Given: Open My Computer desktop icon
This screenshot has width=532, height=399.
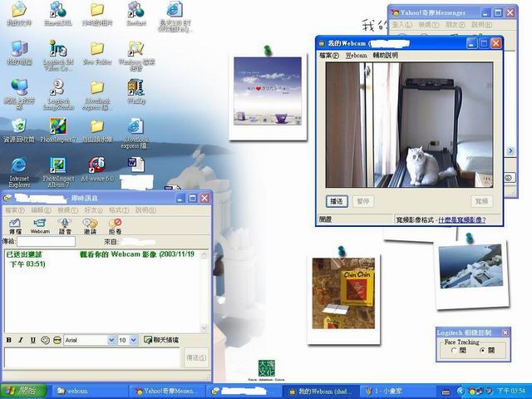Looking at the screenshot, I should coord(19,52).
